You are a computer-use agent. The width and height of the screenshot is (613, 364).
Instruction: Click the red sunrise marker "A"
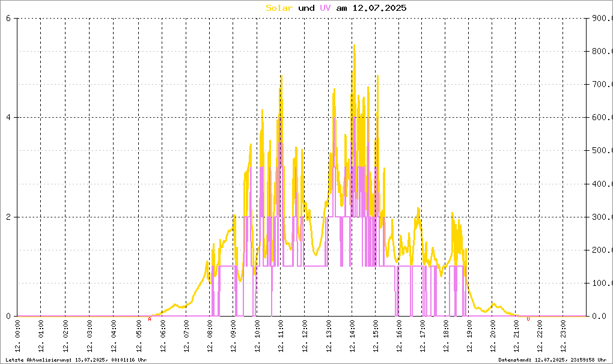[x=150, y=319]
